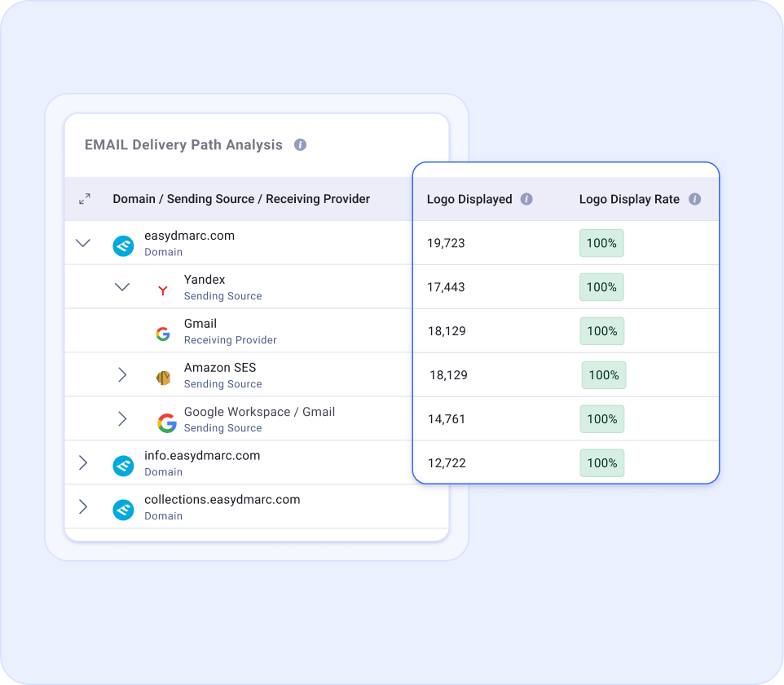
Task: Click the info.easydmarc.com domain logo icon
Action: point(123,466)
